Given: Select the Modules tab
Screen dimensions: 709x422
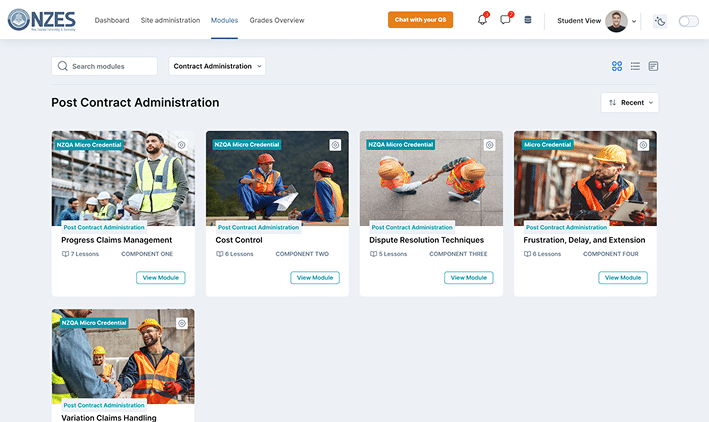Looking at the screenshot, I should (224, 20).
